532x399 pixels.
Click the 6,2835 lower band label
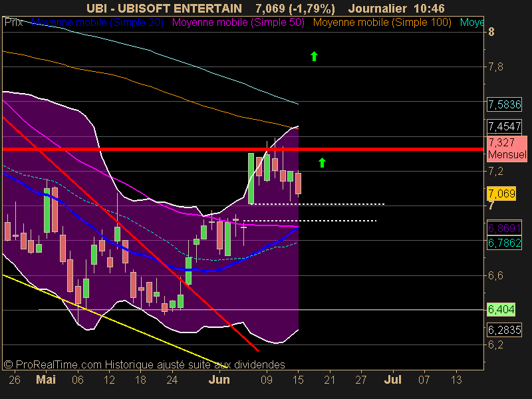coord(504,329)
